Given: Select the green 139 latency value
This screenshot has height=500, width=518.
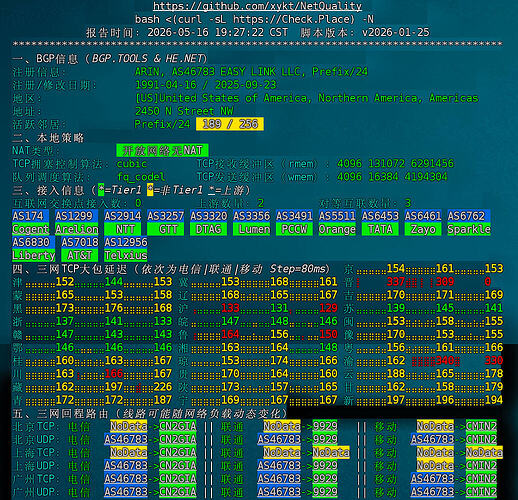Looking at the screenshot, I should click(x=396, y=308).
